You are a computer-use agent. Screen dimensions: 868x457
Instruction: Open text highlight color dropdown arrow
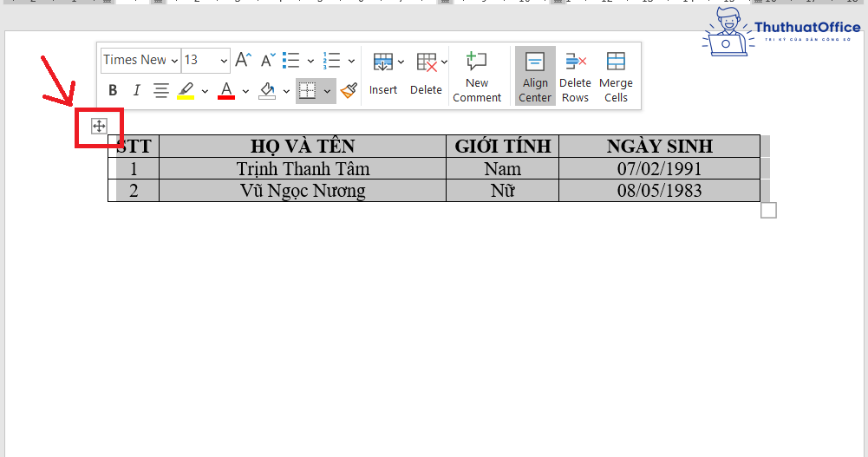pyautogui.click(x=205, y=91)
